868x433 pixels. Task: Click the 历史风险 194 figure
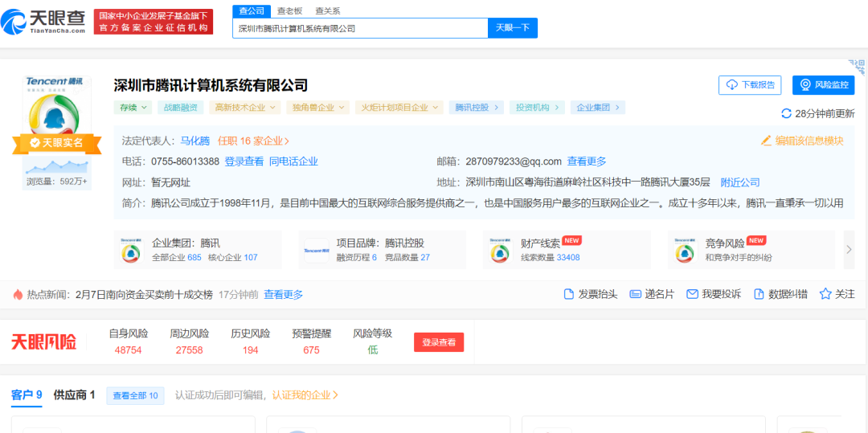[250, 350]
